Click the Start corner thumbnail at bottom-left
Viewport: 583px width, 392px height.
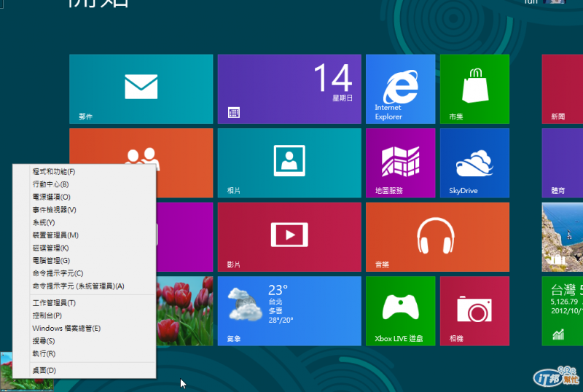click(x=6, y=371)
